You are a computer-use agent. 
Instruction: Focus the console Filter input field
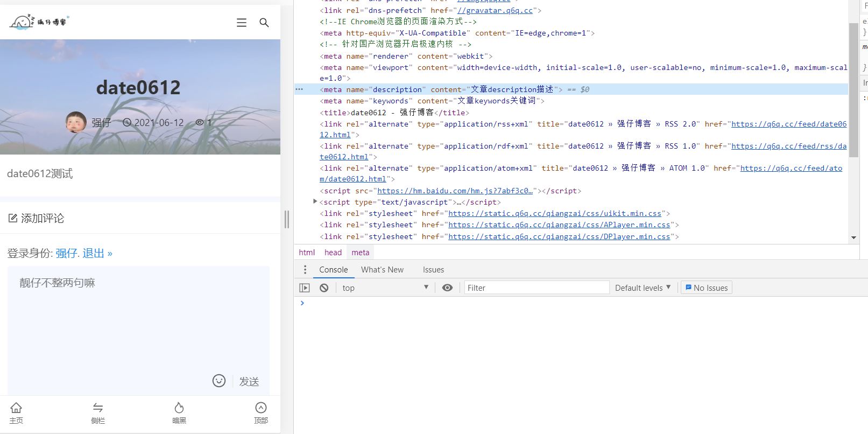(x=536, y=288)
